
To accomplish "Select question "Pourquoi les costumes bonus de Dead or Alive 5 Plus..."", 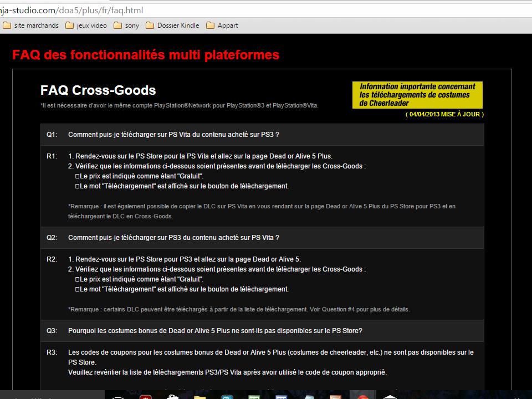I will [215, 331].
